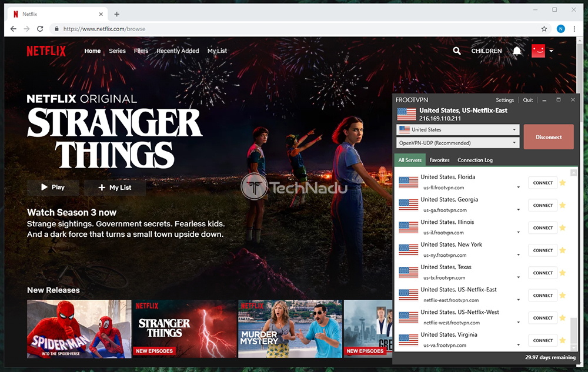Screen dimensions: 588x372
Task: Open the Netflix profile dropdown caret
Action: click(x=552, y=51)
